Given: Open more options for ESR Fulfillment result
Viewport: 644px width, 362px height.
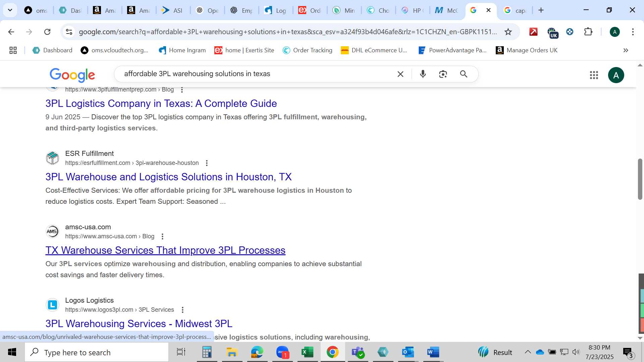Looking at the screenshot, I should click(x=207, y=163).
